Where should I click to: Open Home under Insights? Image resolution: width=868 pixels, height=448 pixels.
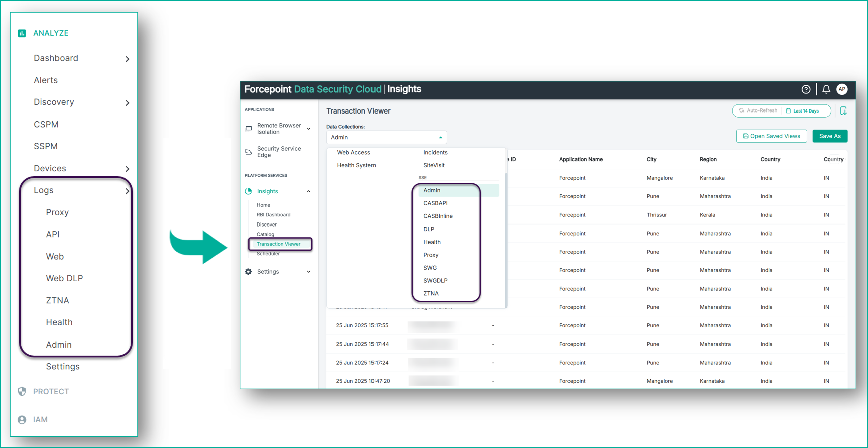263,205
